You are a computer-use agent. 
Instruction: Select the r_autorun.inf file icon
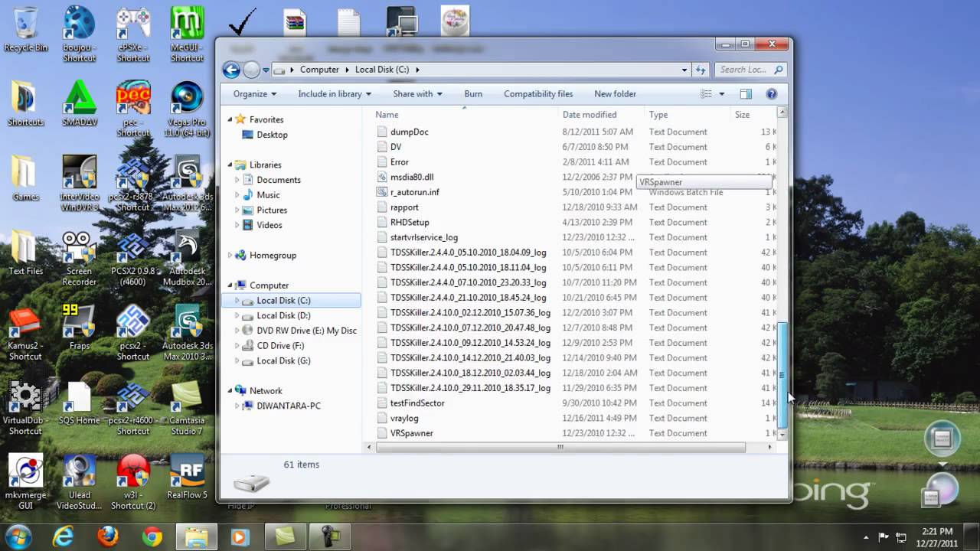point(383,192)
